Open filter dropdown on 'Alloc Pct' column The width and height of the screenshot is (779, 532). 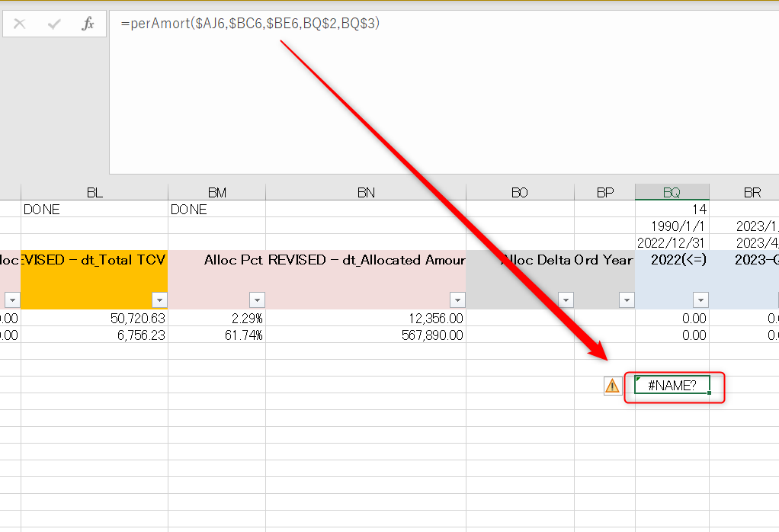pos(257,300)
